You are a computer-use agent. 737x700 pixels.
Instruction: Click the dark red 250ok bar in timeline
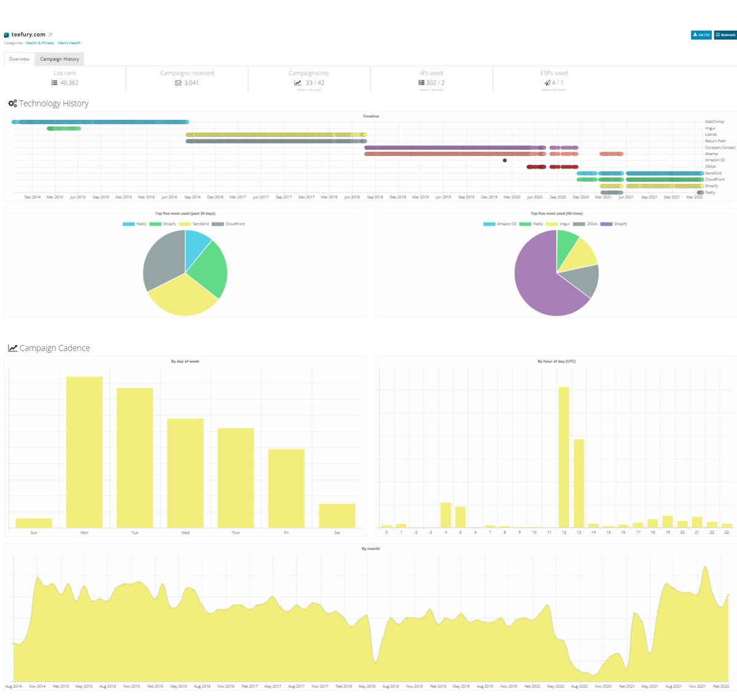pyautogui.click(x=536, y=167)
